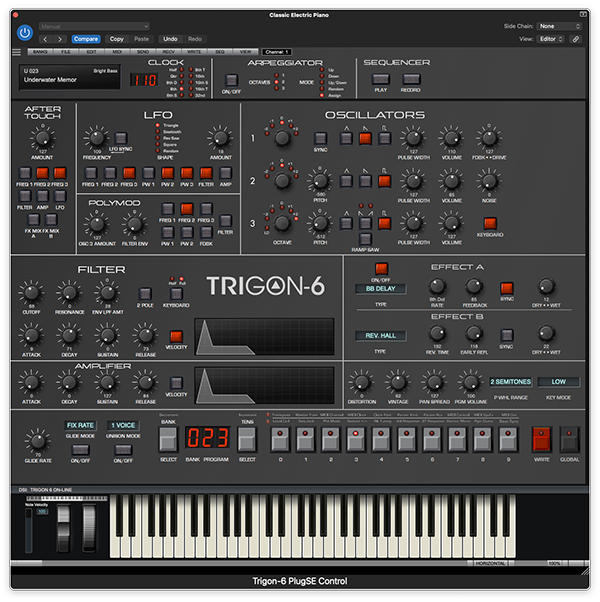The image size is (600, 602).
Task: Open the Seq menu
Action: (220, 52)
